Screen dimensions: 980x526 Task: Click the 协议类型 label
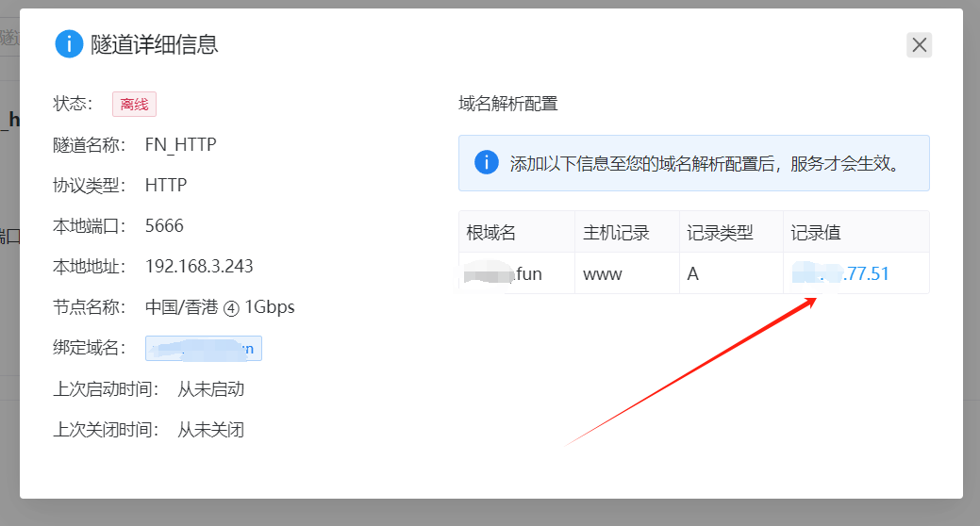point(90,186)
